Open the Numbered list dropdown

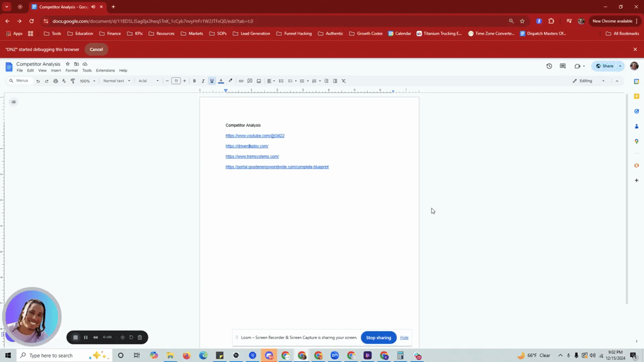tap(316, 81)
